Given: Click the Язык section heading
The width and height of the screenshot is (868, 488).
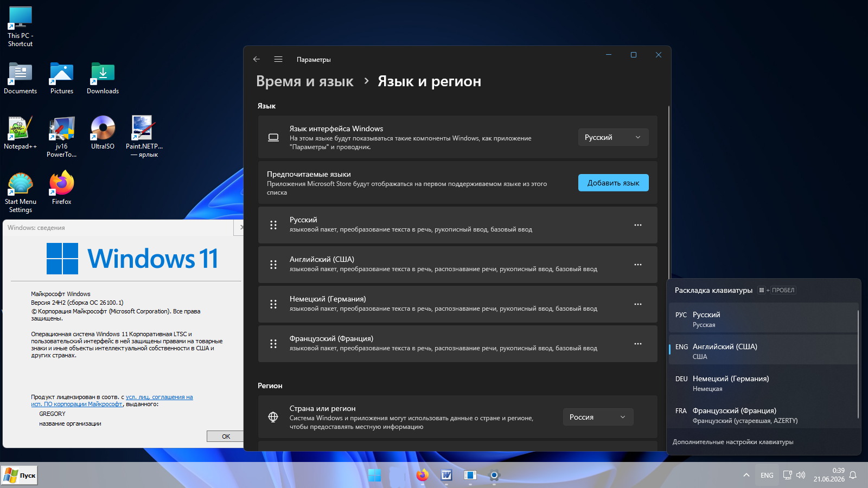Looking at the screenshot, I should pyautogui.click(x=266, y=106).
